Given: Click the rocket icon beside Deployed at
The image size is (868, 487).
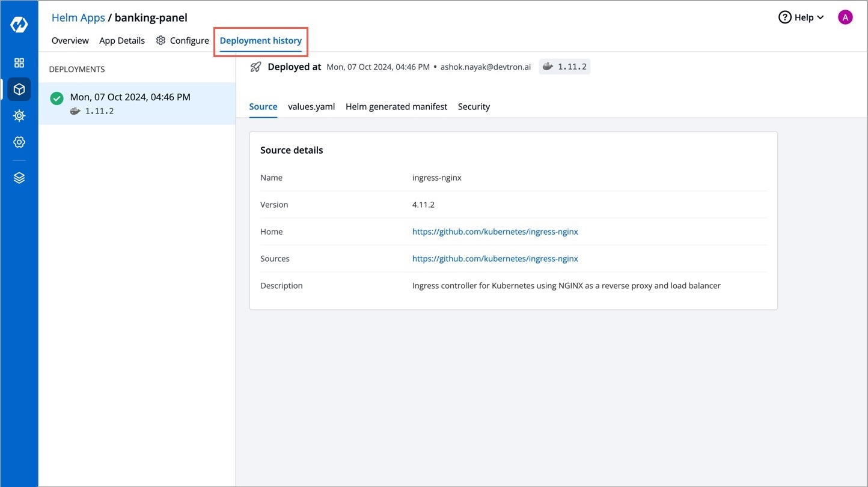Looking at the screenshot, I should pyautogui.click(x=256, y=67).
